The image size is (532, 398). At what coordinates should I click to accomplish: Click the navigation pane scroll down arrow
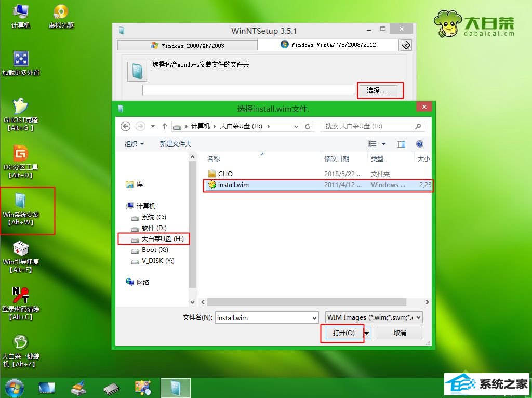(192, 302)
